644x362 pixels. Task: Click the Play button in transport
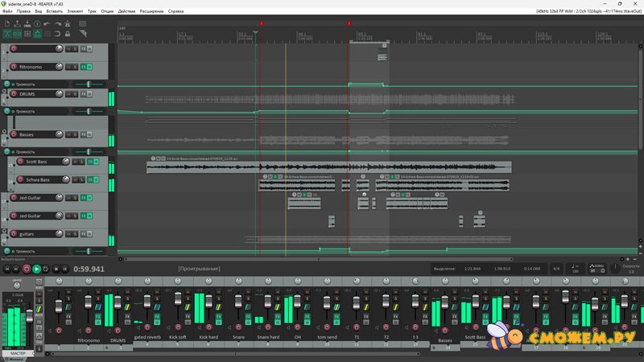tap(36, 269)
